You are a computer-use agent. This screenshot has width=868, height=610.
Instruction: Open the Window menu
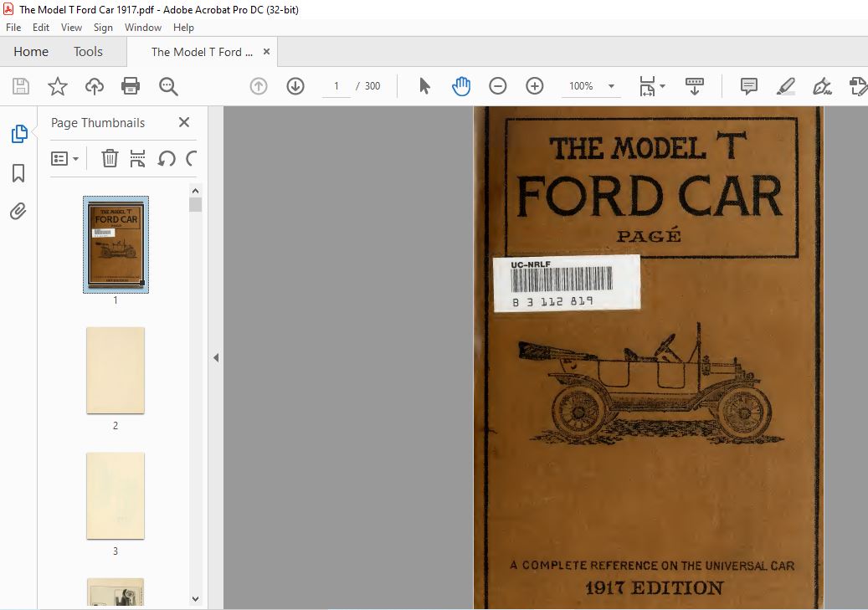click(x=143, y=27)
